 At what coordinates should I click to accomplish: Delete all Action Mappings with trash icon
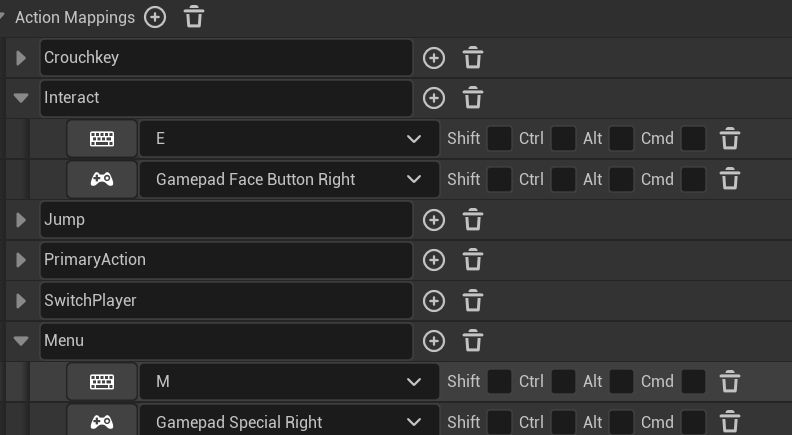click(194, 17)
